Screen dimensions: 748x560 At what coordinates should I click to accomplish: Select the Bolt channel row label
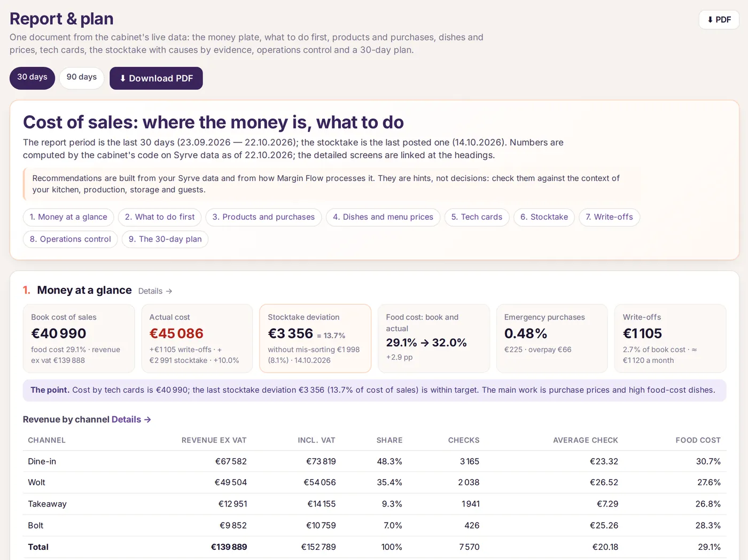35,525
